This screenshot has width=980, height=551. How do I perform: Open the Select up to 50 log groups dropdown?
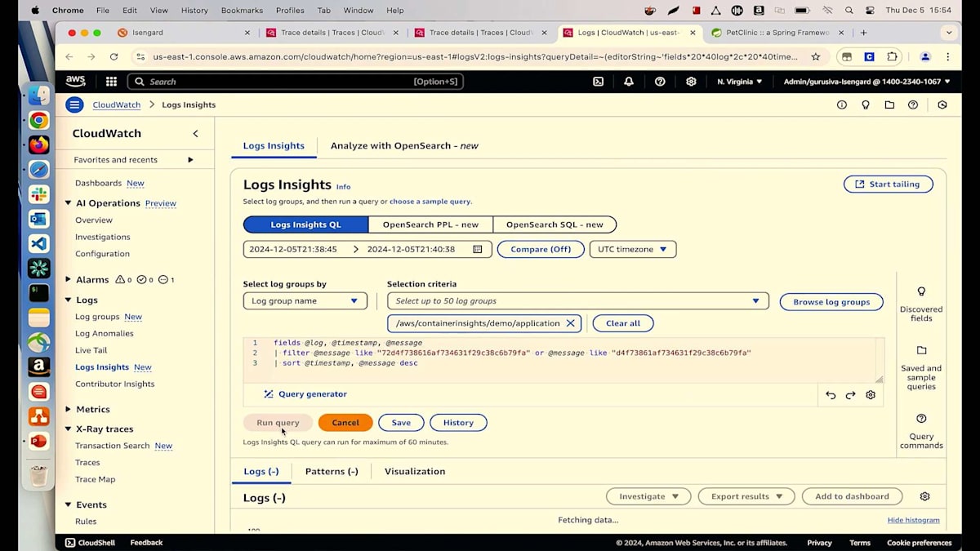point(577,301)
